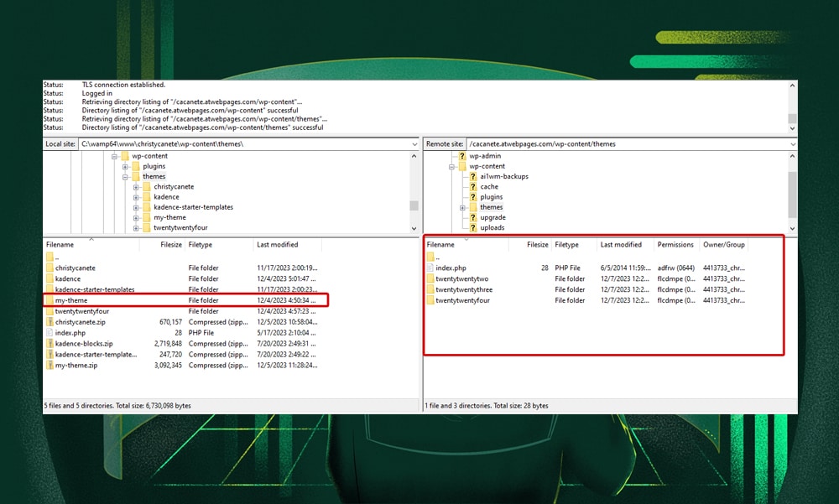Sort local files by the Filename column
Image resolution: width=839 pixels, height=504 pixels.
(x=59, y=244)
